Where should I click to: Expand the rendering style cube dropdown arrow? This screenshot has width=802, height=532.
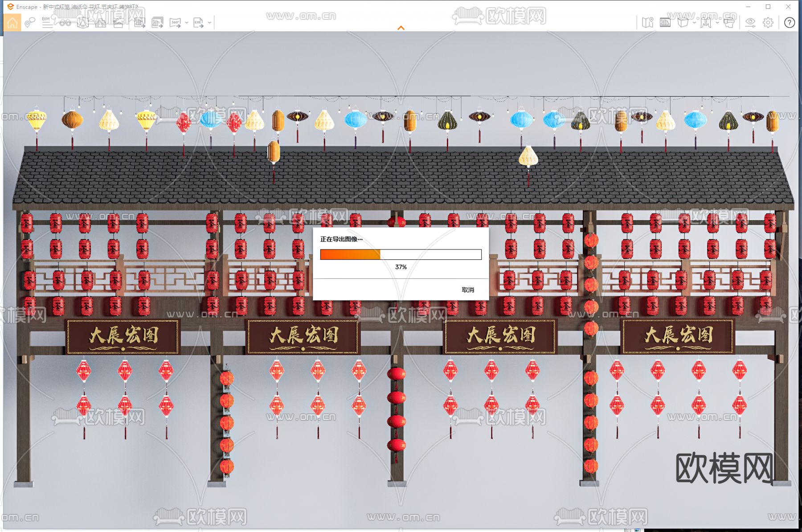pos(694,23)
